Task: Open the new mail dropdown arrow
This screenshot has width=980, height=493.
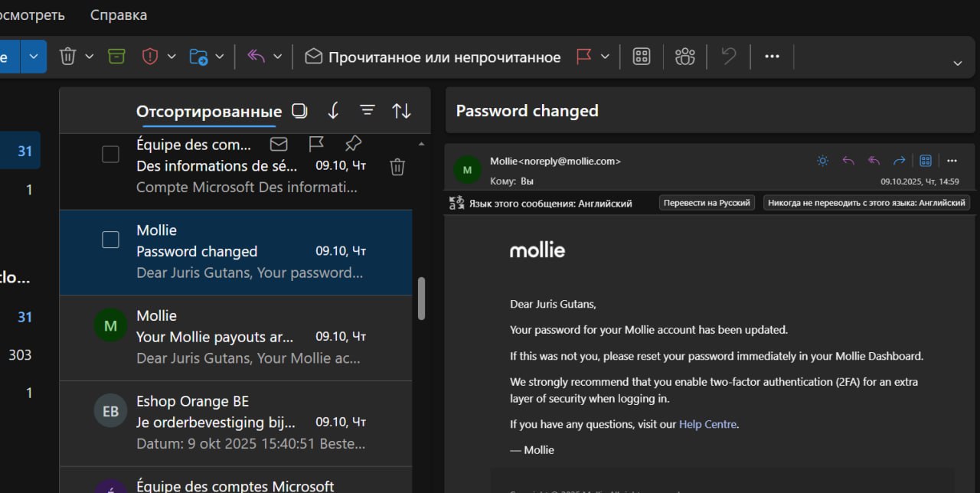Action: [x=34, y=57]
